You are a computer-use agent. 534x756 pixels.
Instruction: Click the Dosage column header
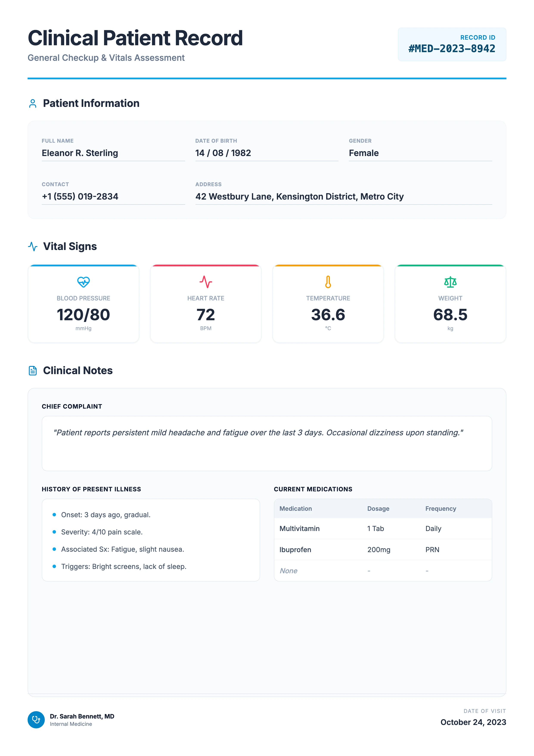378,508
